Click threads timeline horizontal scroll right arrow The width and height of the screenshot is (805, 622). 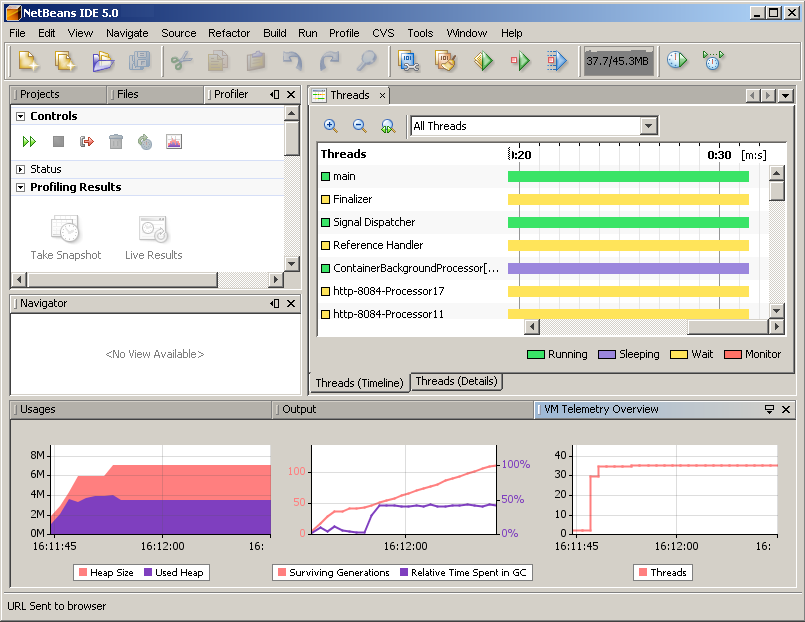[776, 326]
